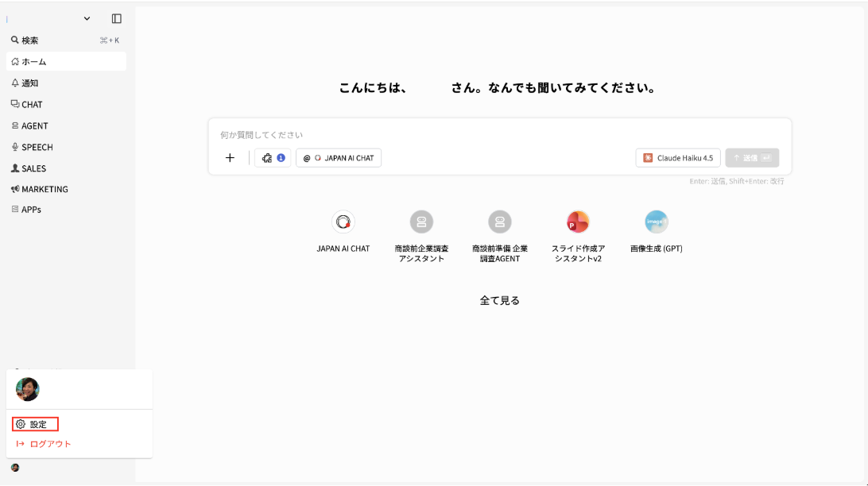Expand the workspace dropdown chevron at top-left

pos(87,18)
